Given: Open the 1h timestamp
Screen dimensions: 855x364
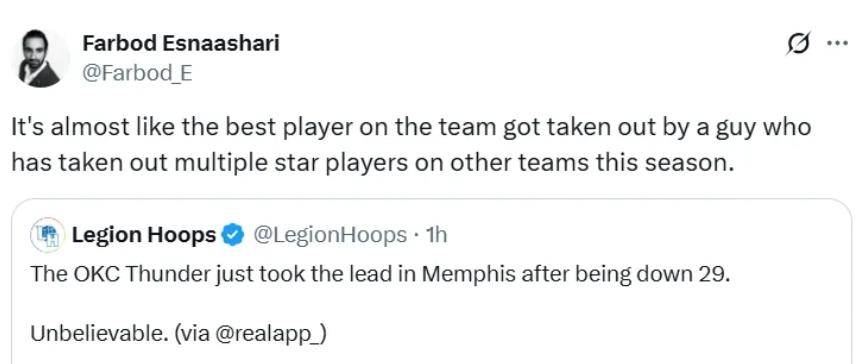Looking at the screenshot, I should click(x=436, y=235).
